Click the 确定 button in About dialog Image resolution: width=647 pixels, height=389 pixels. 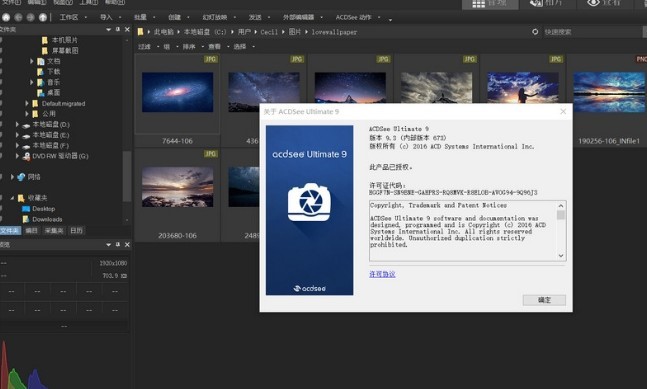[544, 300]
